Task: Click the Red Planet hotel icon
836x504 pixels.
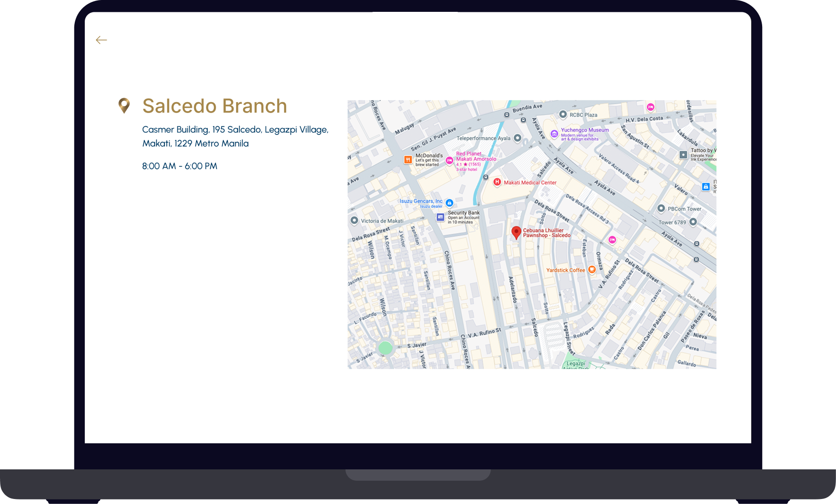Action: coord(449,160)
